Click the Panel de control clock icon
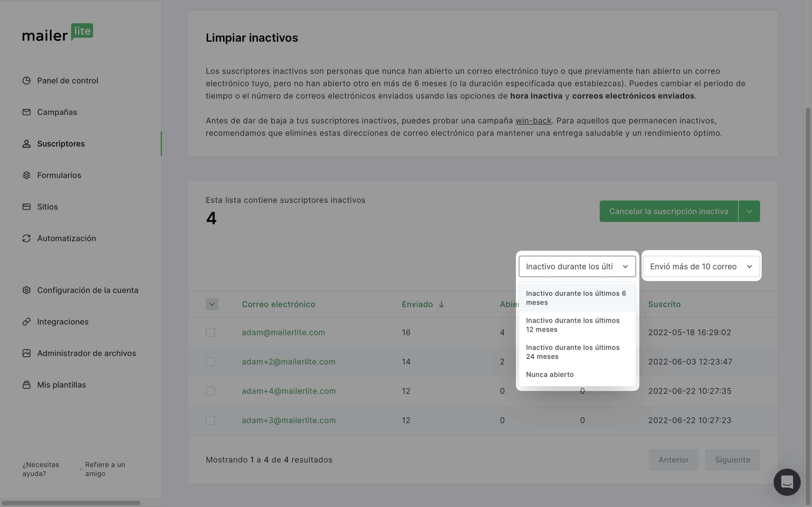The width and height of the screenshot is (812, 507). click(x=27, y=81)
